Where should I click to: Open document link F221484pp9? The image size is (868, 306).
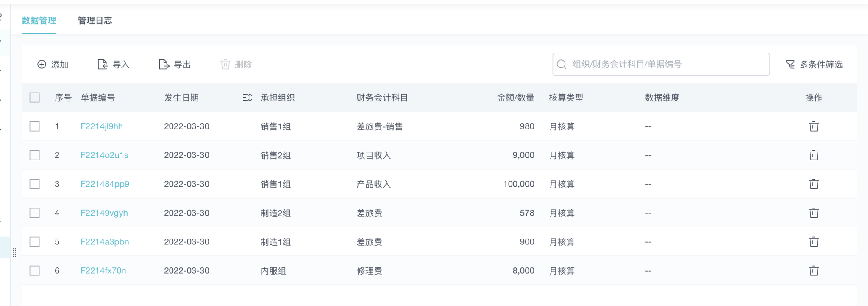click(105, 184)
